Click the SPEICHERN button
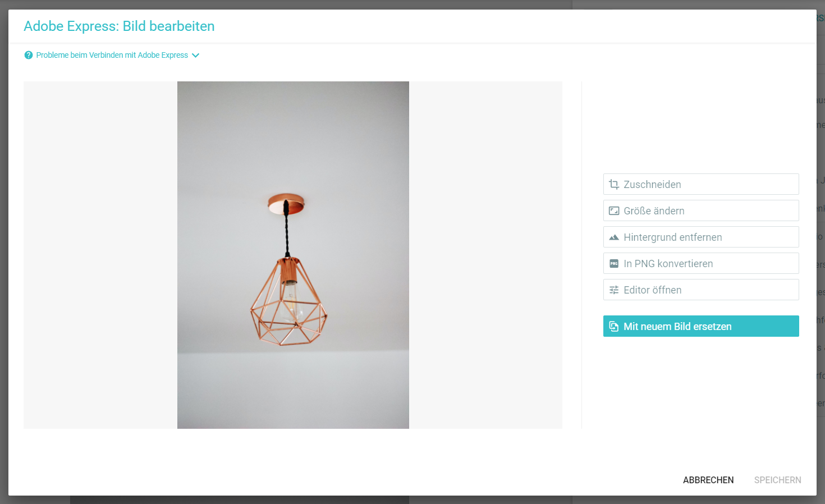The width and height of the screenshot is (825, 504). pos(777,480)
